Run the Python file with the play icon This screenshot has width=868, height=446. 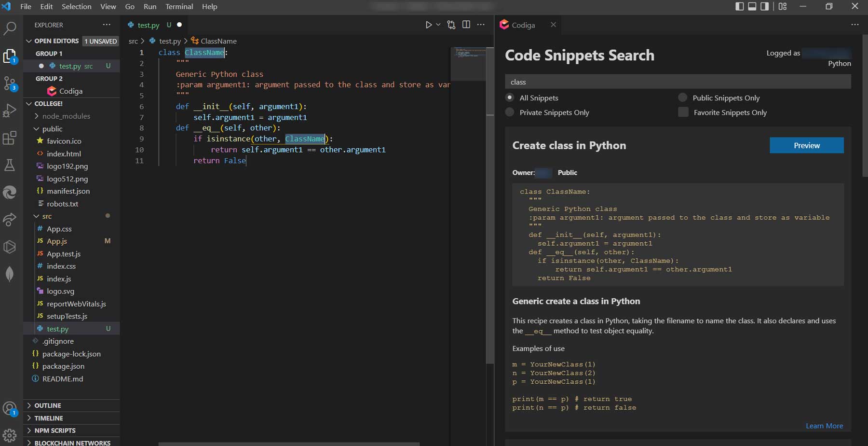(429, 24)
